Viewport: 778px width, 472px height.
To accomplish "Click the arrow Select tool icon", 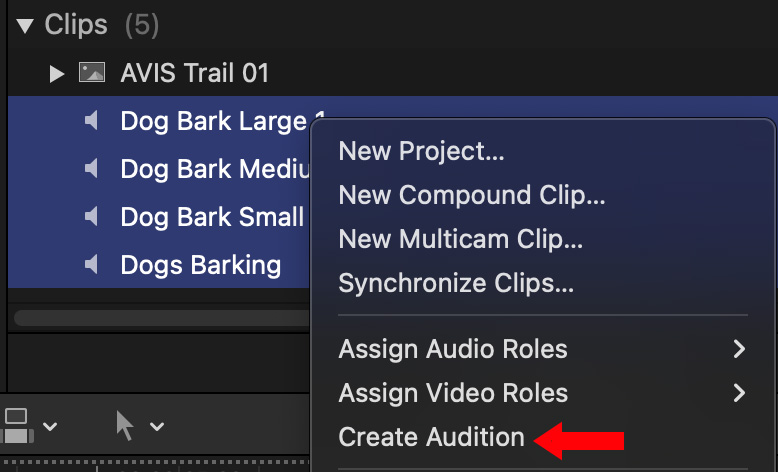I will pos(125,426).
